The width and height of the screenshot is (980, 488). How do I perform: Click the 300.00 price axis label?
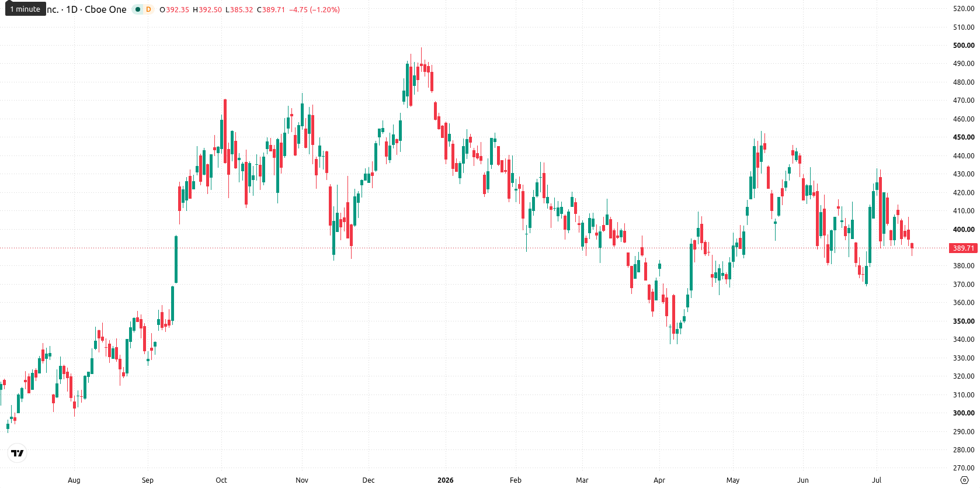964,413
